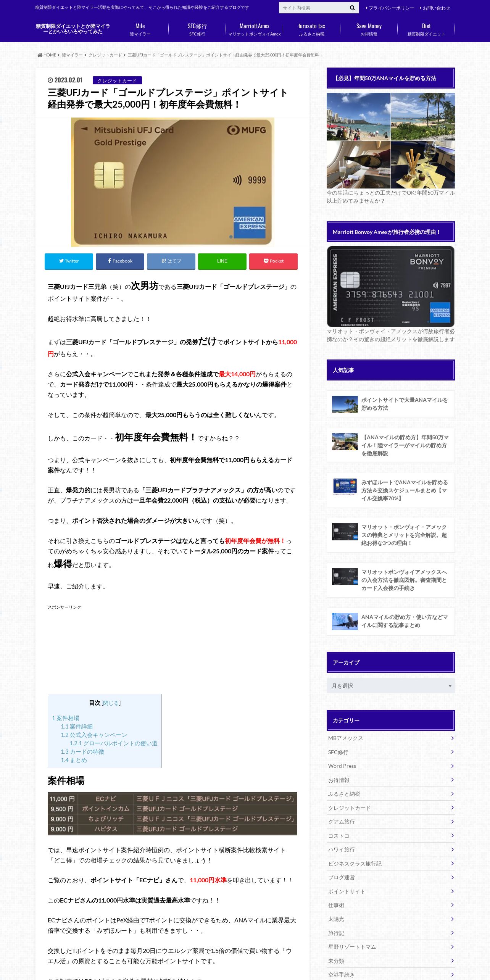Click the クレジットカード breadcrumb link

click(x=105, y=55)
